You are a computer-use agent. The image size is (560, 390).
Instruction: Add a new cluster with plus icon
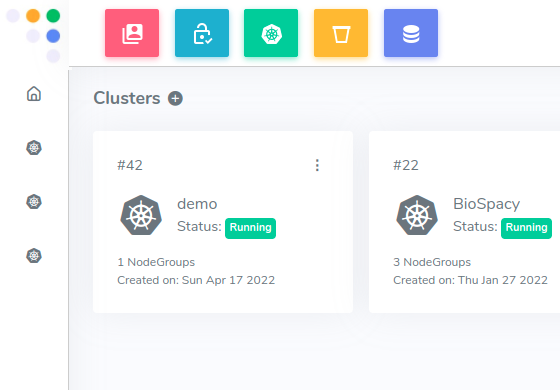click(x=175, y=98)
